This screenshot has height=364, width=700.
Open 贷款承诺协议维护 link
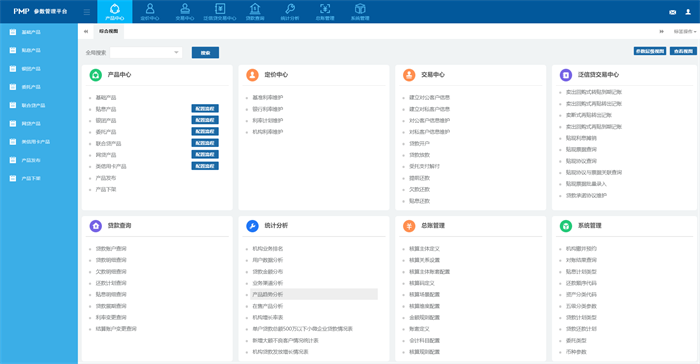pyautogui.click(x=586, y=195)
